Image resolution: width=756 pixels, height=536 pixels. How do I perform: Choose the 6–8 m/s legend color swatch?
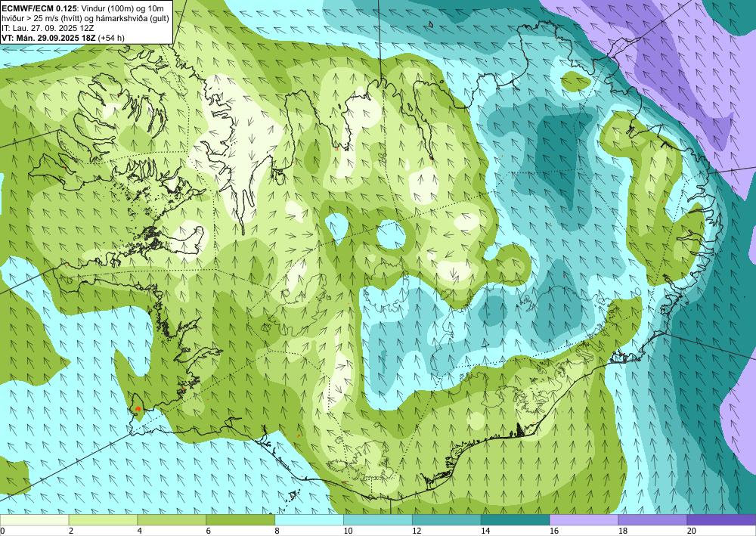[240, 520]
